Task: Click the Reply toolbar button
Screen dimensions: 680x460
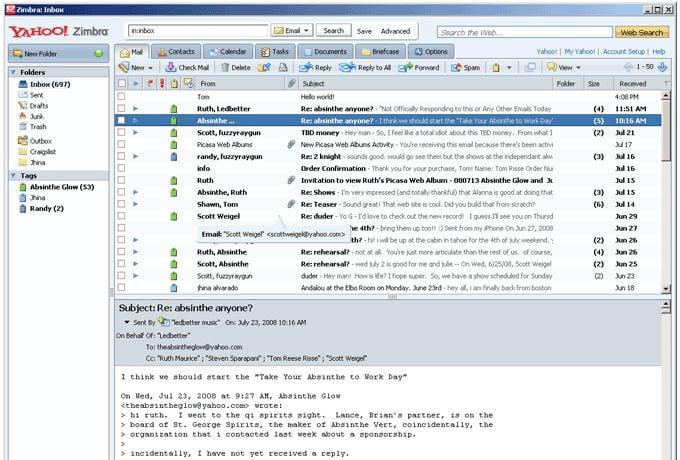Action: coord(315,68)
